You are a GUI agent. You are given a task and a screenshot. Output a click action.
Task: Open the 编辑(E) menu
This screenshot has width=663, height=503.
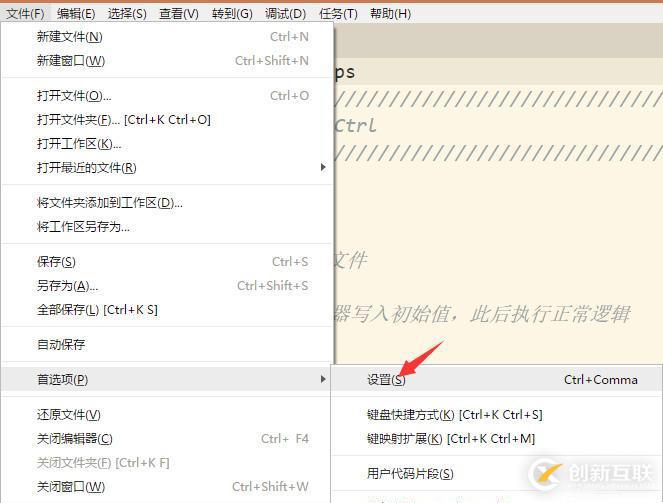[76, 14]
